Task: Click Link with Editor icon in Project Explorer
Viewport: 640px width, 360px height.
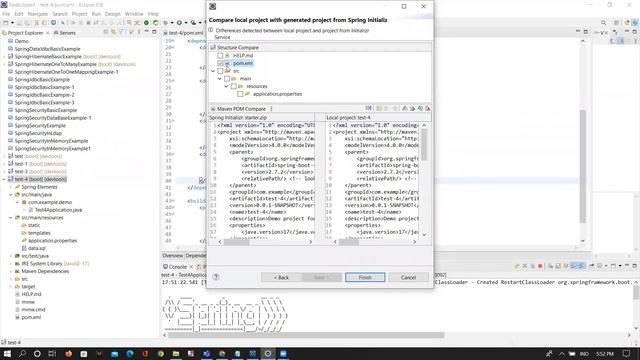Action: coord(113,32)
